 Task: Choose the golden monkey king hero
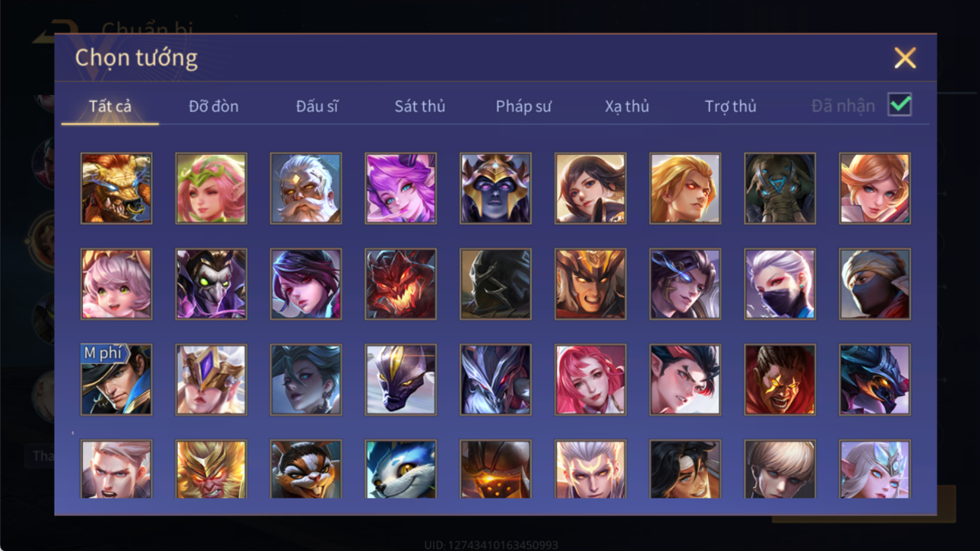[x=211, y=470]
